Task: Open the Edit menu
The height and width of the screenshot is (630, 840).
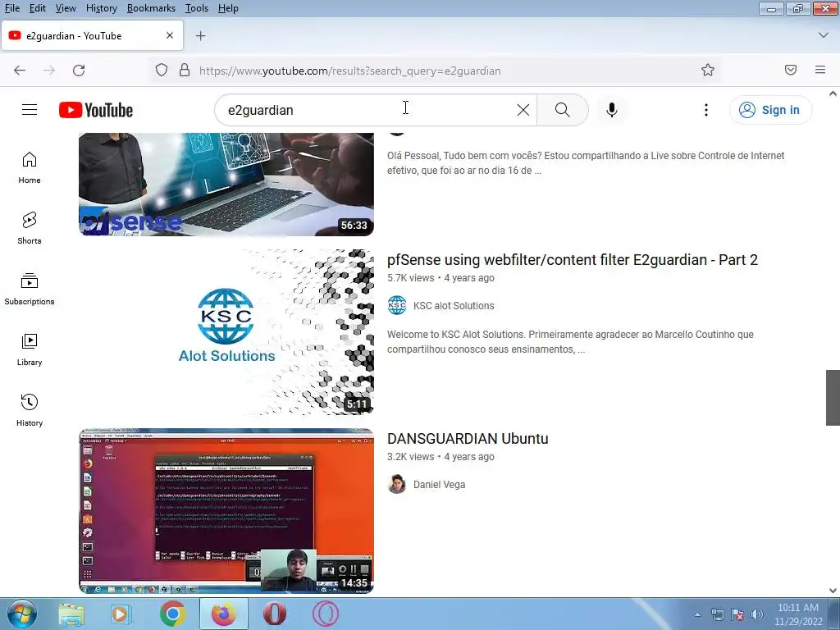Action: (37, 8)
